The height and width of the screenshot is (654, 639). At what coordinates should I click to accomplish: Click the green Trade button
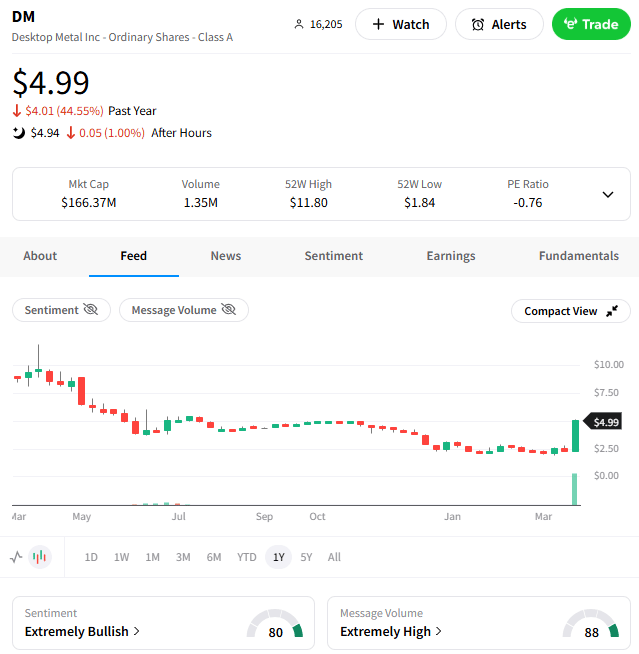click(591, 24)
